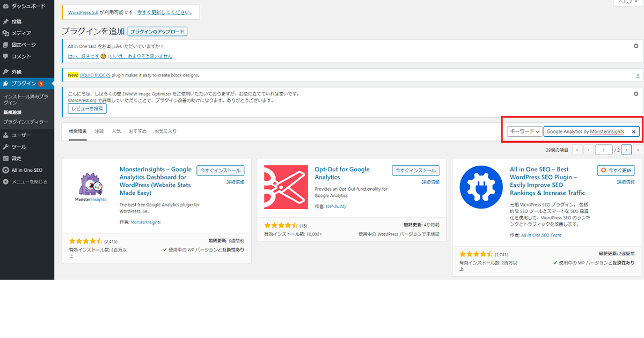This screenshot has height=338, width=644.
Task: Select the 外観 (Appearance) brush icon
Action: coord(6,71)
